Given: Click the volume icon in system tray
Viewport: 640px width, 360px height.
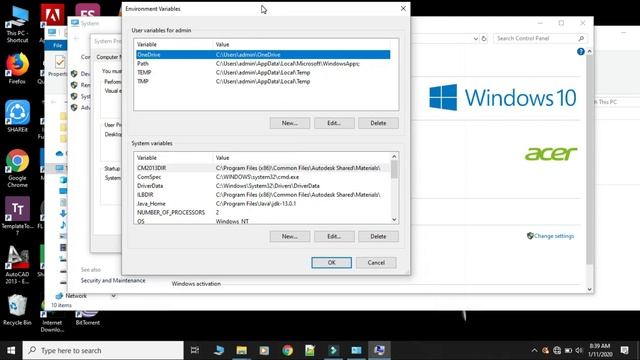Looking at the screenshot, I should pos(579,350).
